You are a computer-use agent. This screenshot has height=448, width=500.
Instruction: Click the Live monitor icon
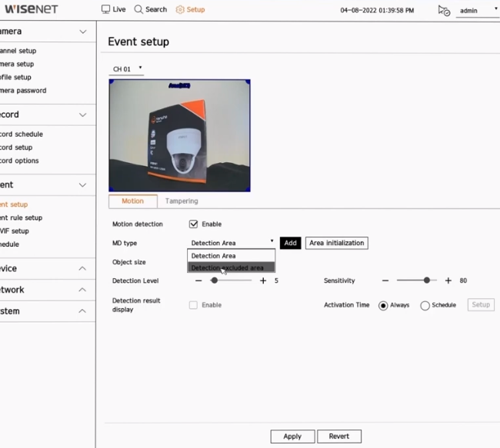pos(105,9)
